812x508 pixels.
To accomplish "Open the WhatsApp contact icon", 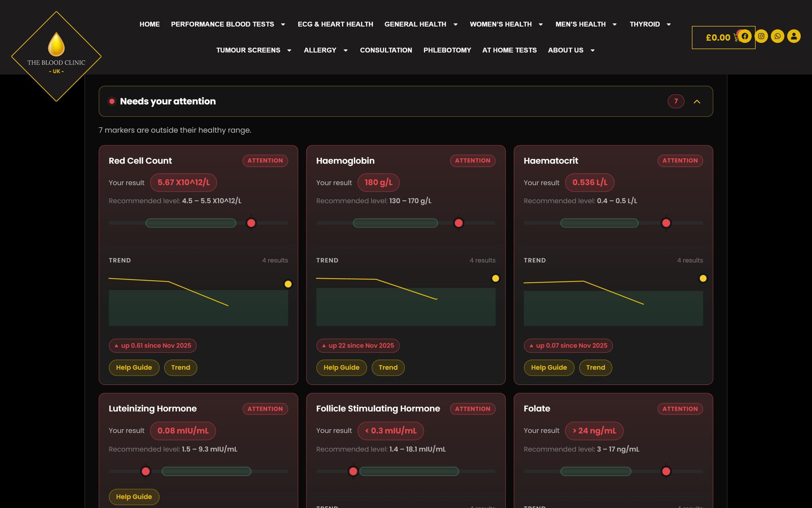I will pos(777,36).
